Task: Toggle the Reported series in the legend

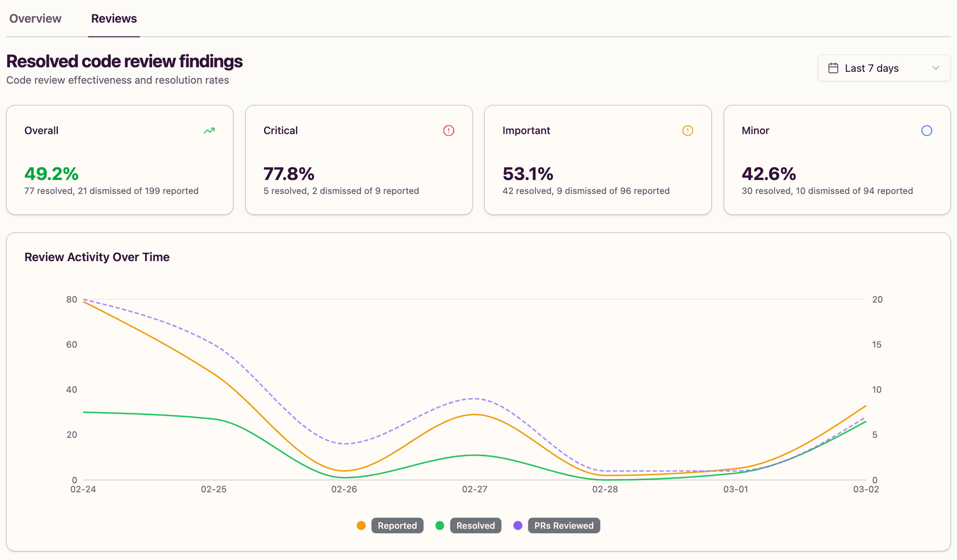Action: coord(397,525)
